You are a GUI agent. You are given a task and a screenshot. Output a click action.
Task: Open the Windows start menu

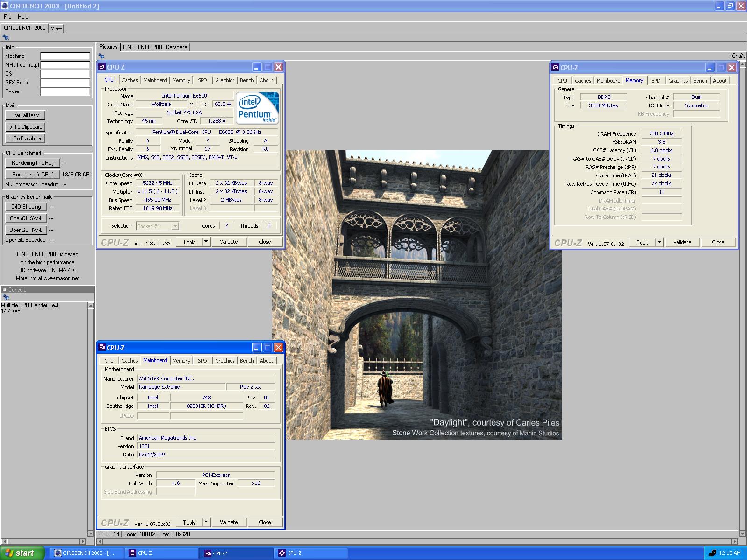[22, 553]
